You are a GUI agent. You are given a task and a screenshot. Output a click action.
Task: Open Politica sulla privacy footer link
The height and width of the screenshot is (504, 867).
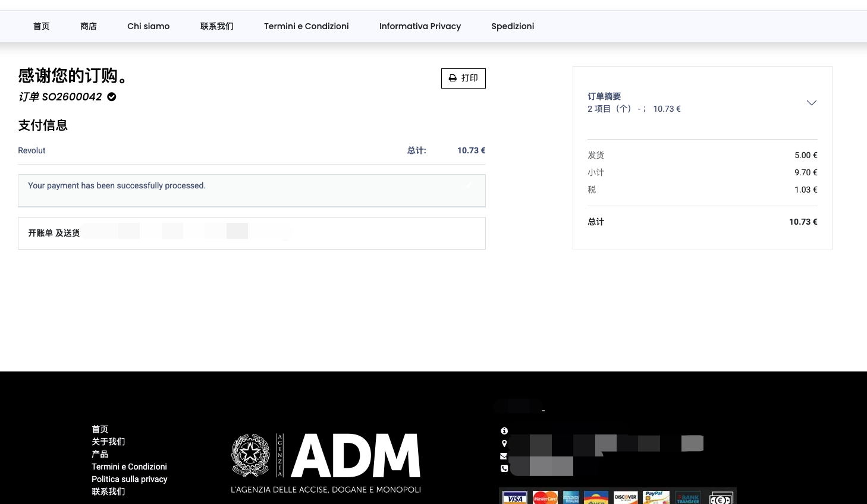point(129,479)
